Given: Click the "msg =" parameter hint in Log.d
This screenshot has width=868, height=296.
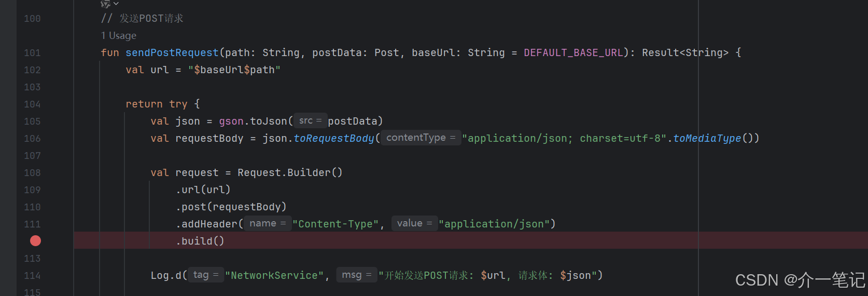Looking at the screenshot, I should [356, 275].
